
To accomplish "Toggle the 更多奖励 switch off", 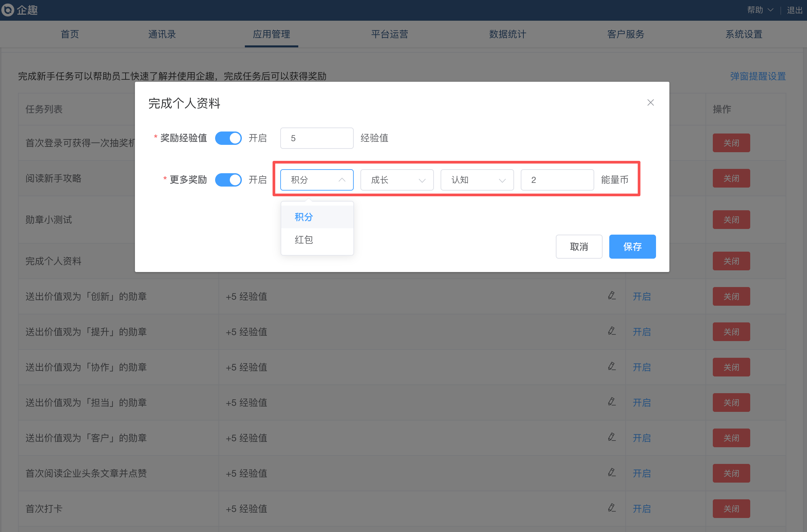I will coord(228,180).
